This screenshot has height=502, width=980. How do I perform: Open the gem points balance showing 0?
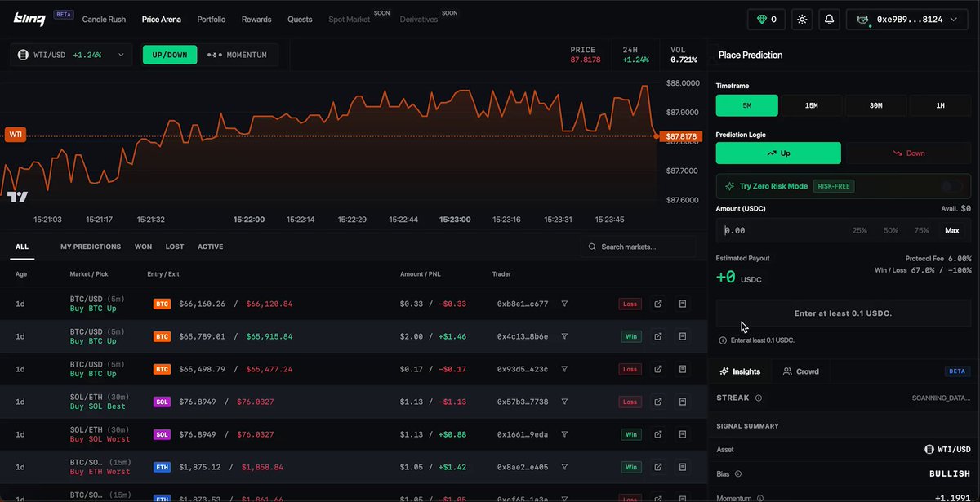(768, 19)
